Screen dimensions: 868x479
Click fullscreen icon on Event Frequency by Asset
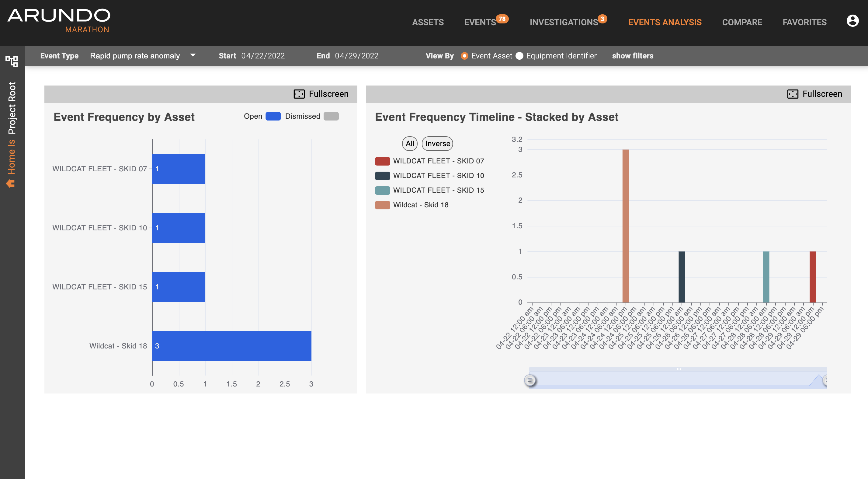tap(299, 94)
